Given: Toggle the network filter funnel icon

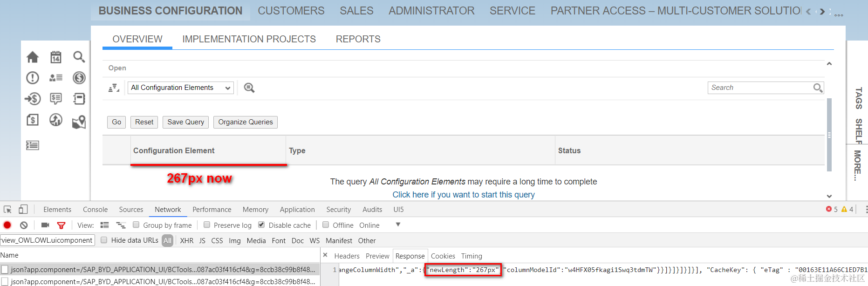Looking at the screenshot, I should coord(61,225).
